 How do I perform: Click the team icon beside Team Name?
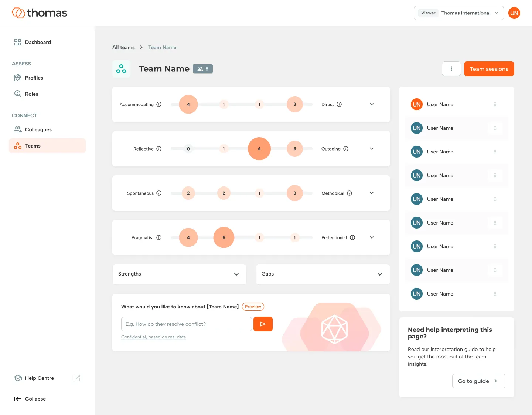pos(121,69)
